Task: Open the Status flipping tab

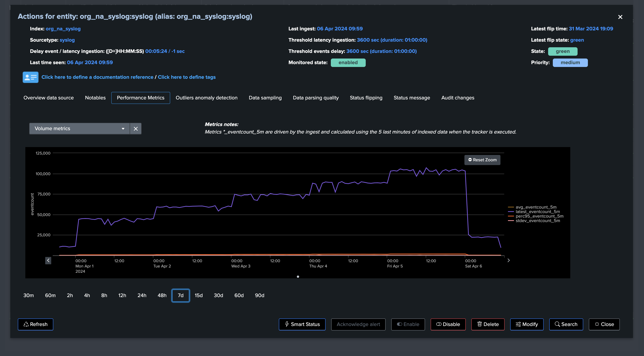Action: tap(366, 98)
